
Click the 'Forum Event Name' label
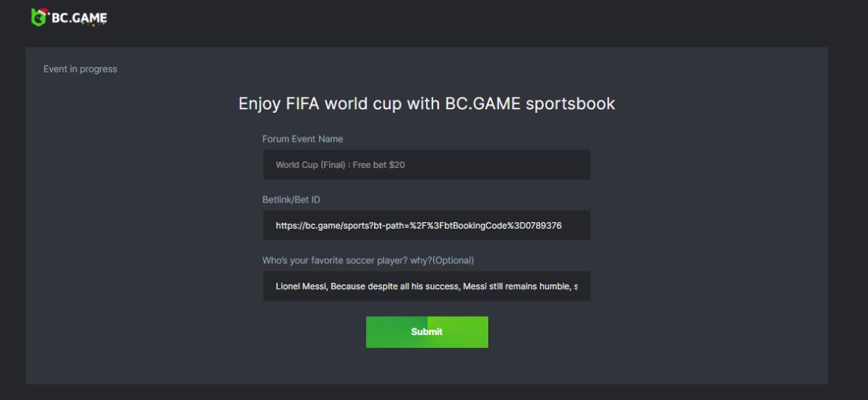302,139
